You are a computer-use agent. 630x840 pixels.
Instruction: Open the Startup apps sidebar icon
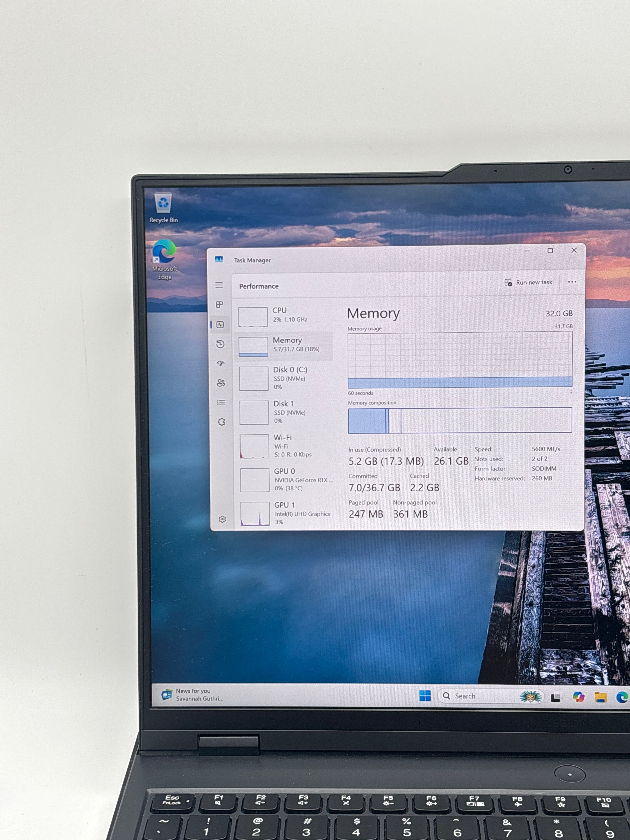[221, 363]
